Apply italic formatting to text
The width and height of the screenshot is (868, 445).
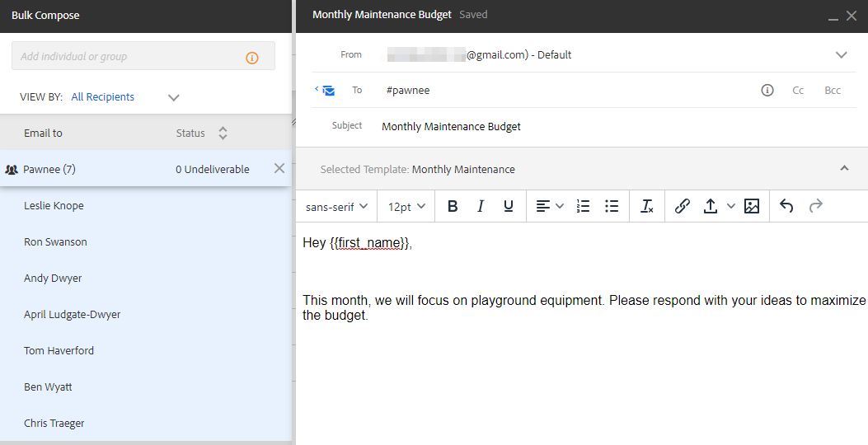(481, 207)
